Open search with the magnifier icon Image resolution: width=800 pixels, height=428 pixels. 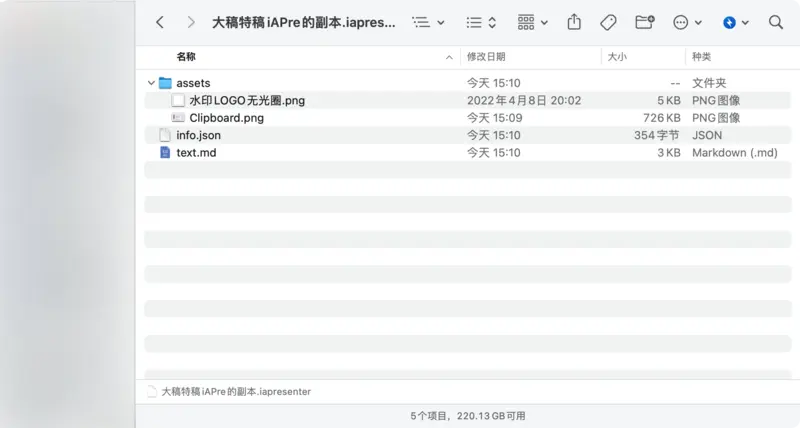tap(776, 22)
